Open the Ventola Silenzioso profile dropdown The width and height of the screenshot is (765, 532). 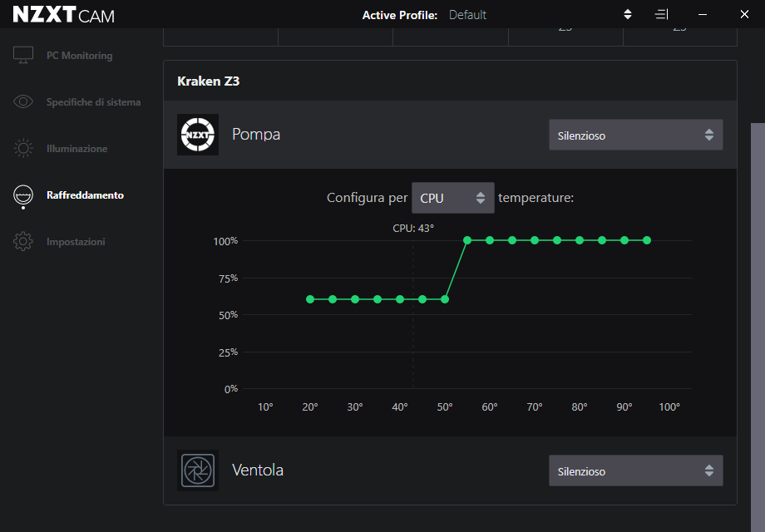tap(635, 471)
